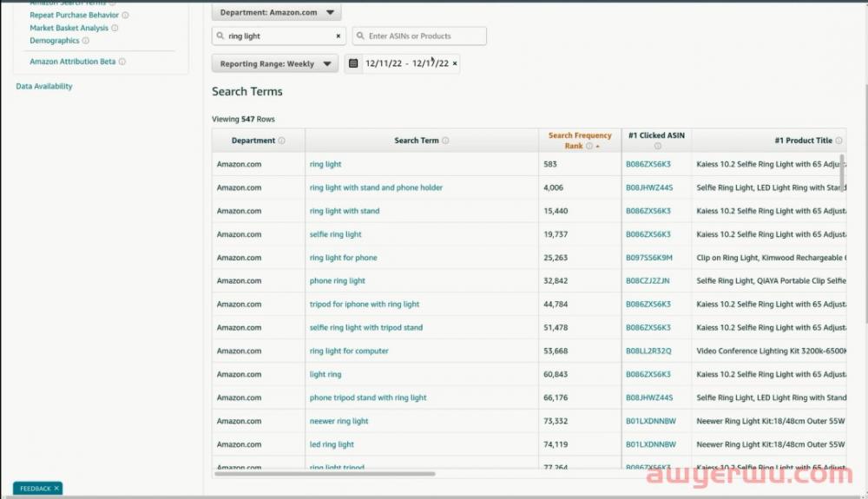Open 'phone tripod stand with ring light' term

[x=368, y=397]
